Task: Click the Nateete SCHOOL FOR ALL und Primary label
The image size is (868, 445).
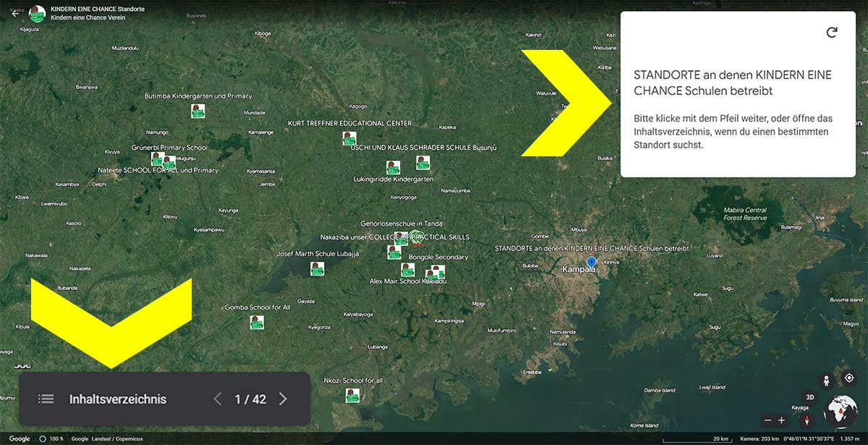Action: point(158,171)
